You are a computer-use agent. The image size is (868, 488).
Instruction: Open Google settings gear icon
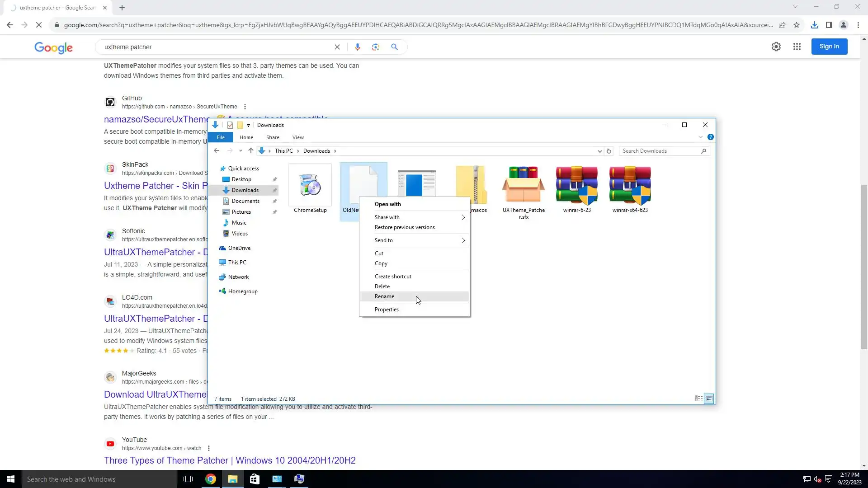(776, 47)
